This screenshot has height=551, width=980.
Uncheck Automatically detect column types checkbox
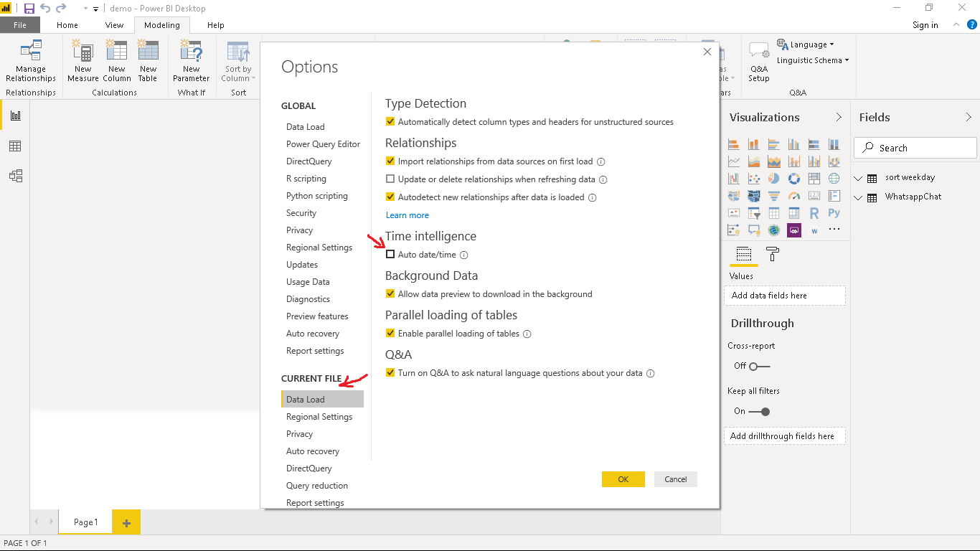coord(390,122)
